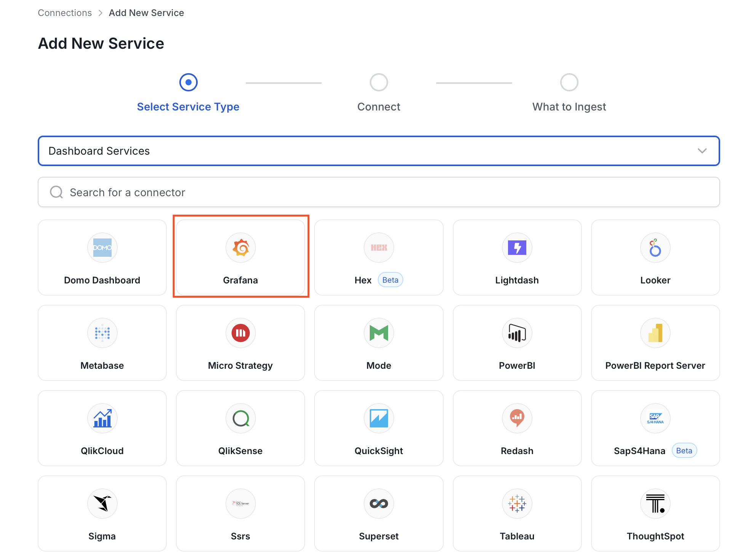Image resolution: width=751 pixels, height=560 pixels.
Task: Open the What to Ingest step label
Action: click(569, 107)
